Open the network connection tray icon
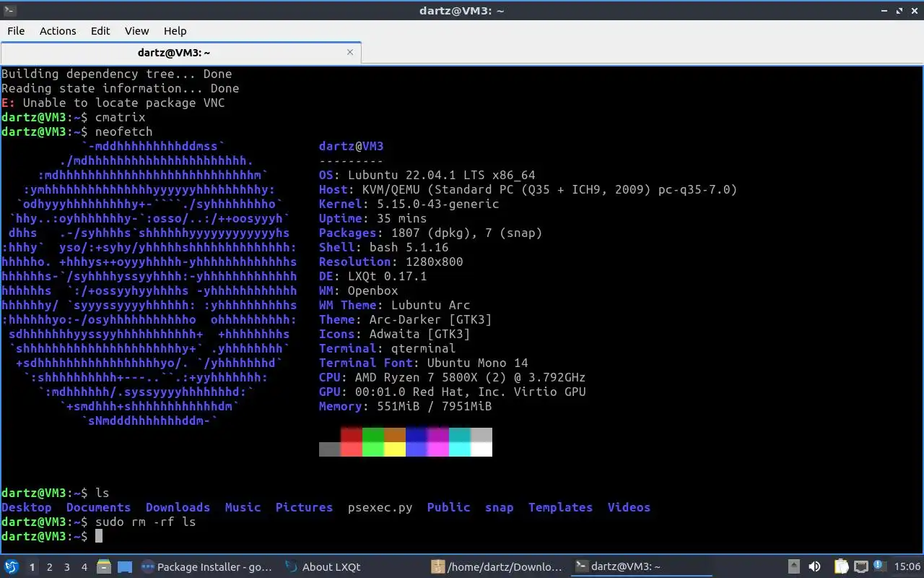This screenshot has height=578, width=924. click(860, 566)
